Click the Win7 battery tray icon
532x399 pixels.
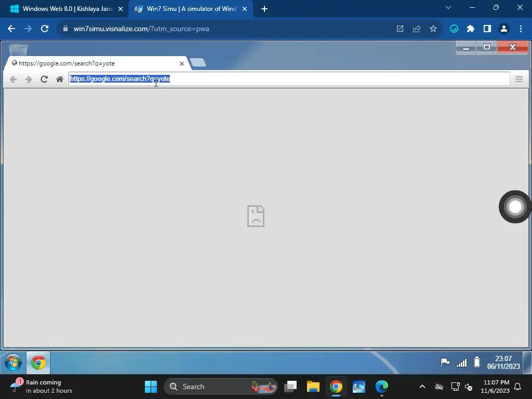click(x=477, y=362)
